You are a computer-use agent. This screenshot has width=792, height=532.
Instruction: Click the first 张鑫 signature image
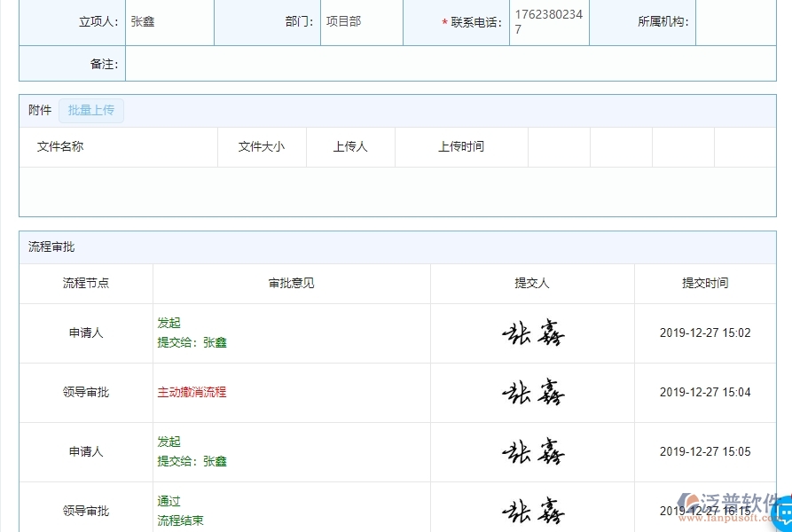pos(532,332)
